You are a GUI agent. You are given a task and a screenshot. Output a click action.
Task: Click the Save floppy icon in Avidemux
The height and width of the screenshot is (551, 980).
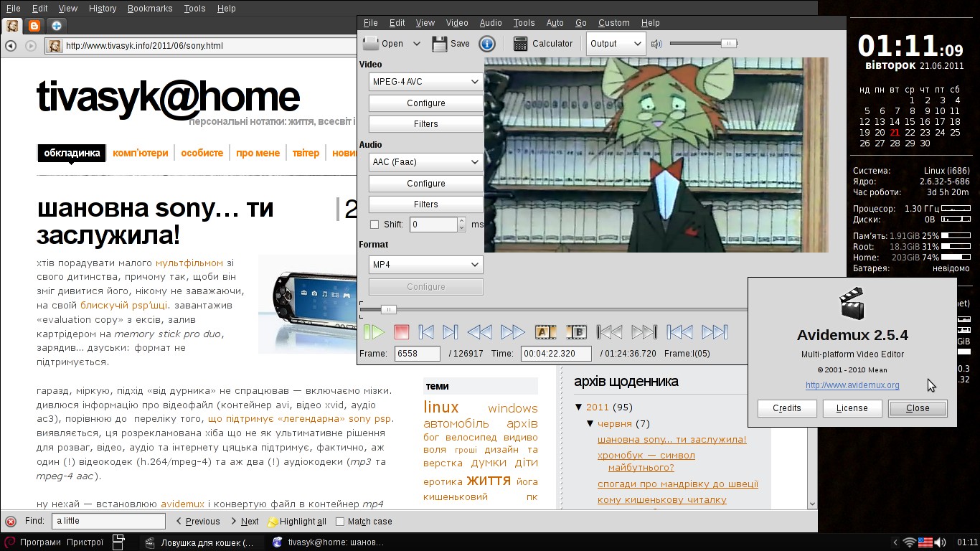[x=440, y=44]
